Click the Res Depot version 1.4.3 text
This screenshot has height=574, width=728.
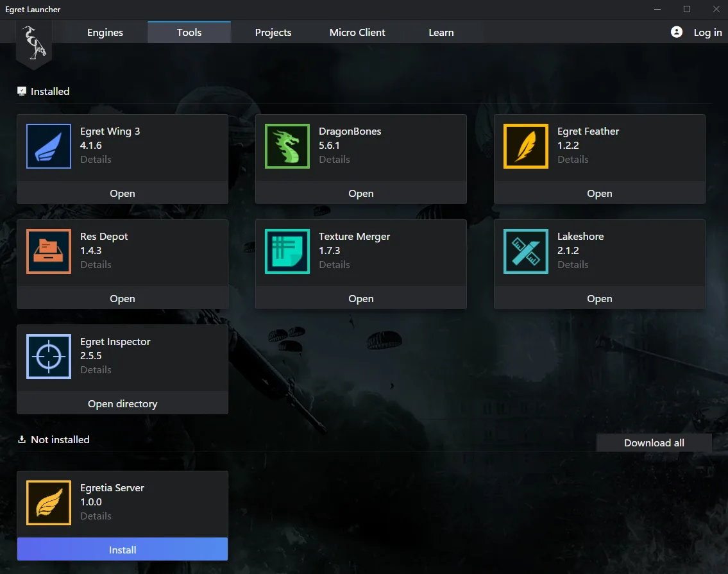pos(91,250)
